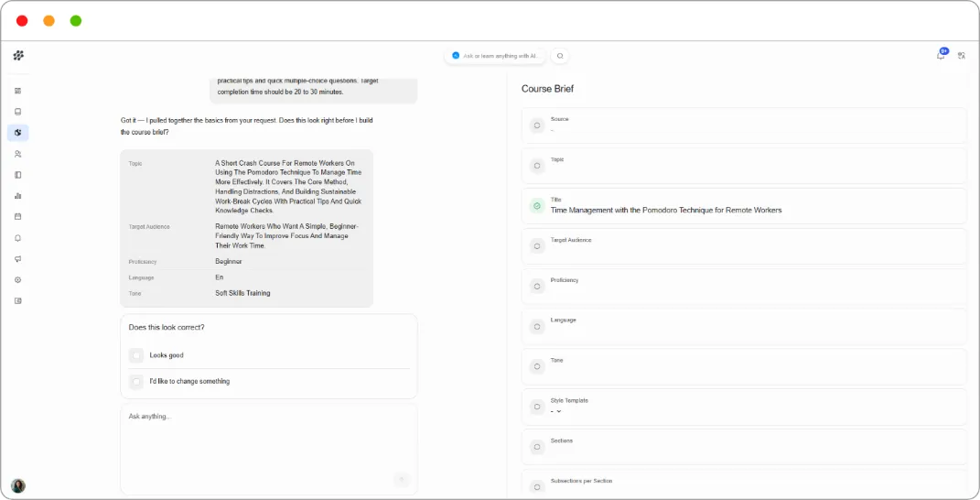This screenshot has height=500, width=980.
Task: Click the status circle beside Style Template
Action: [537, 407]
